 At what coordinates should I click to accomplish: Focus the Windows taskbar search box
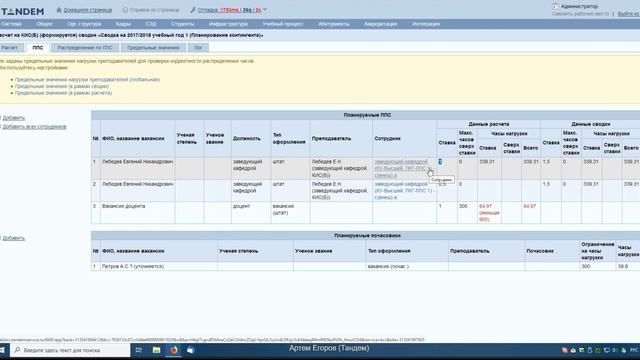(x=70, y=350)
